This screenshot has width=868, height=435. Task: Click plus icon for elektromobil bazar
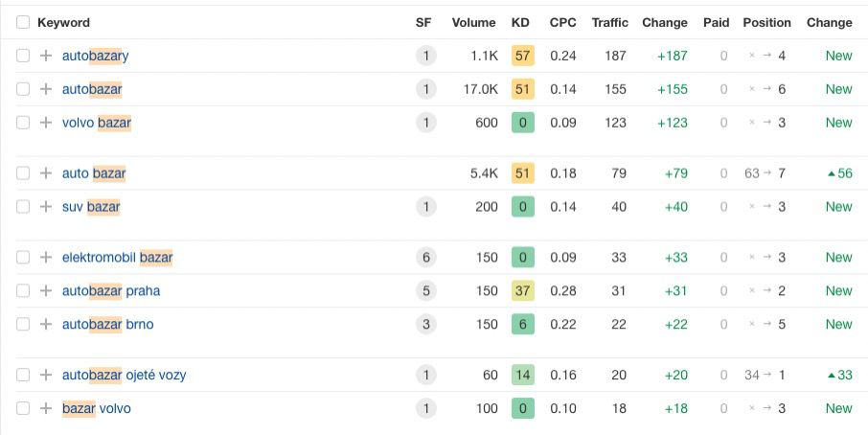46,258
